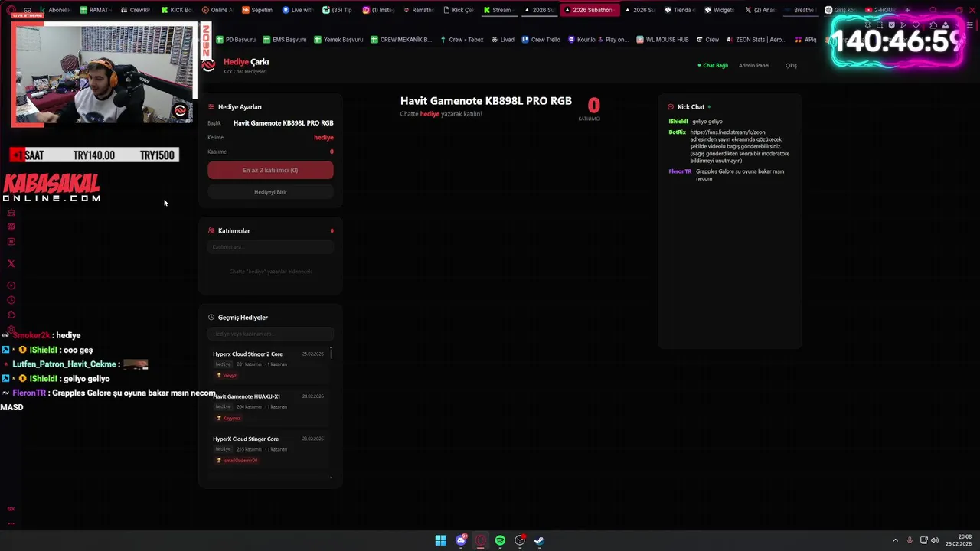980x551 pixels.
Task: Click BotRix username in Kick Chat
Action: [x=677, y=132]
